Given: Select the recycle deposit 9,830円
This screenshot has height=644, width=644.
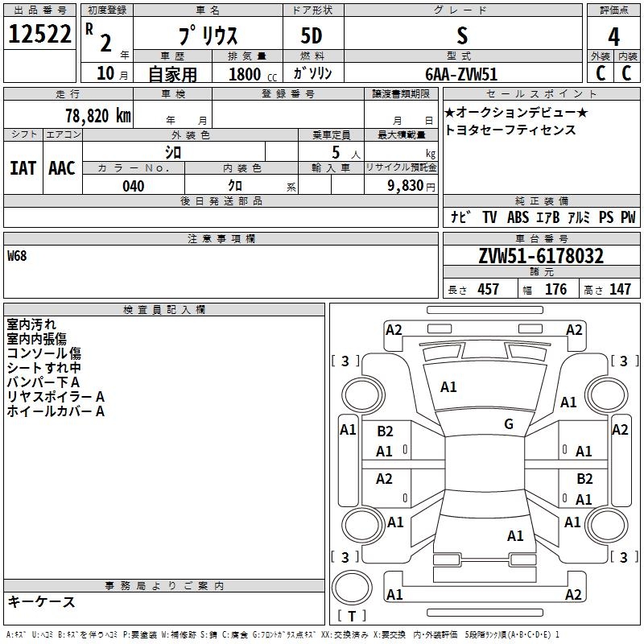Looking at the screenshot, I should coord(411,186).
